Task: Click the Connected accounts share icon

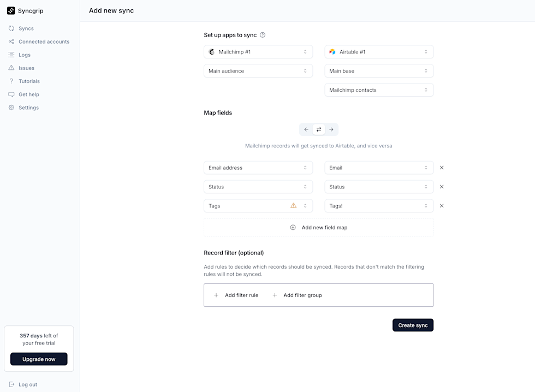Action: [11, 41]
